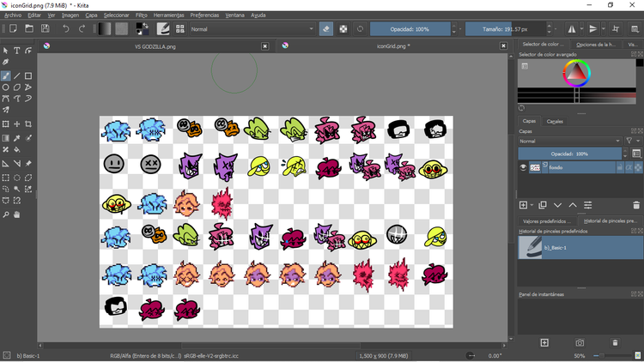
Task: Adjust the layer Opacidad slider
Action: click(569, 154)
